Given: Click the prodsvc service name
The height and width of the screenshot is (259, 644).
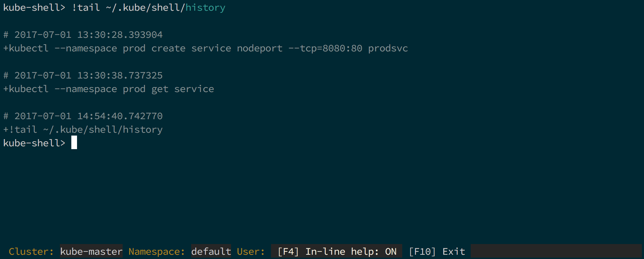Looking at the screenshot, I should (x=388, y=48).
